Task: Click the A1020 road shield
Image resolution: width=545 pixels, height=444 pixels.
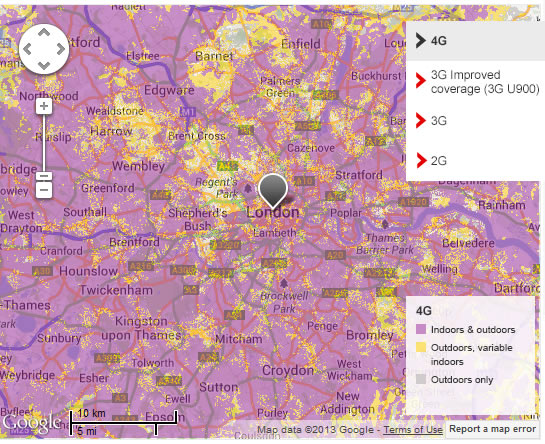Action: click(x=414, y=202)
